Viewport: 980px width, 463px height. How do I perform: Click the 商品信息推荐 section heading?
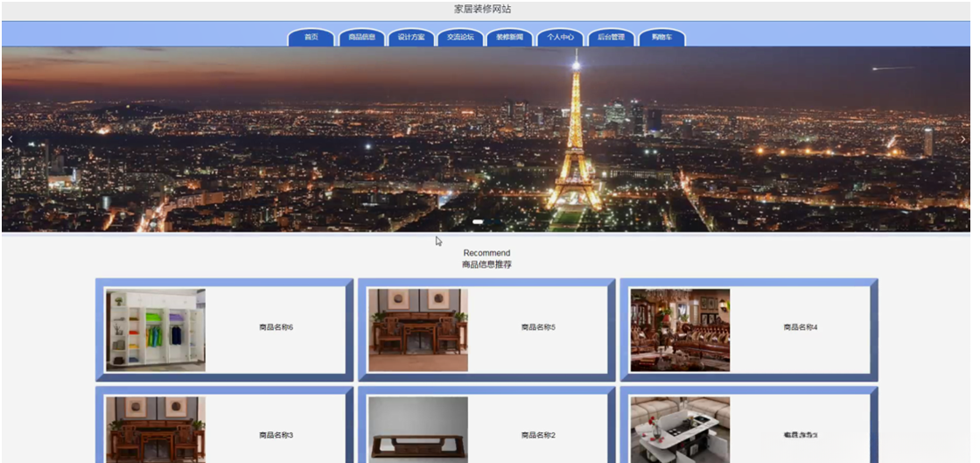pos(486,265)
